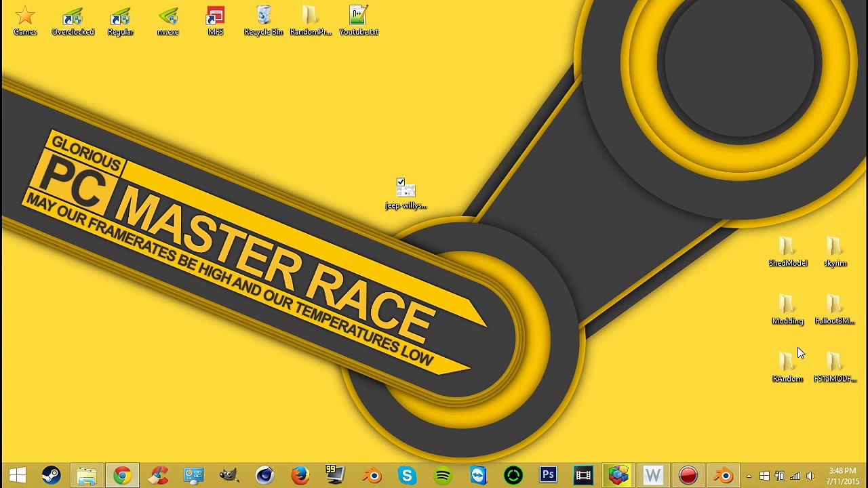Open Control Panel taskbar icon
Screen dimensions: 868x488
click(x=193, y=475)
